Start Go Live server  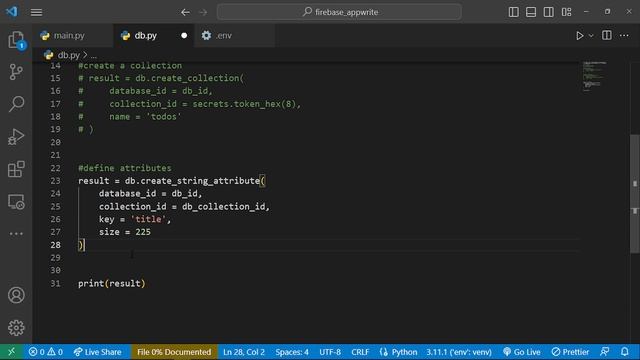point(522,352)
